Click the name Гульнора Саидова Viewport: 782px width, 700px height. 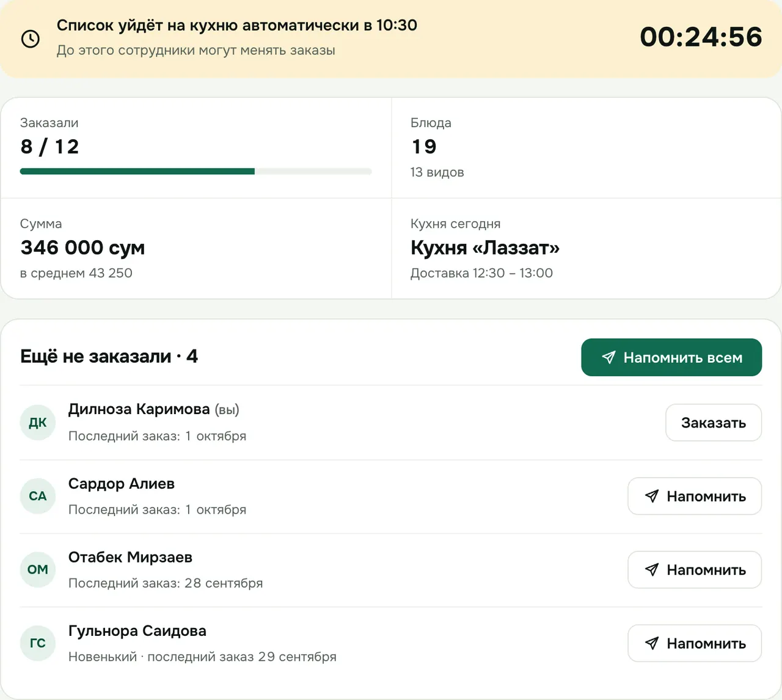tap(137, 631)
